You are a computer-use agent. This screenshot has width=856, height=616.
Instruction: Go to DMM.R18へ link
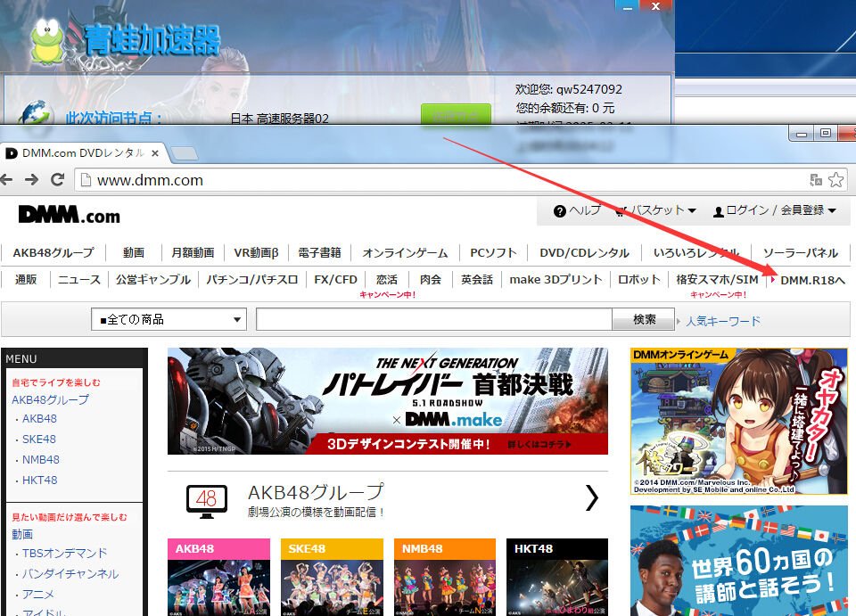click(812, 279)
